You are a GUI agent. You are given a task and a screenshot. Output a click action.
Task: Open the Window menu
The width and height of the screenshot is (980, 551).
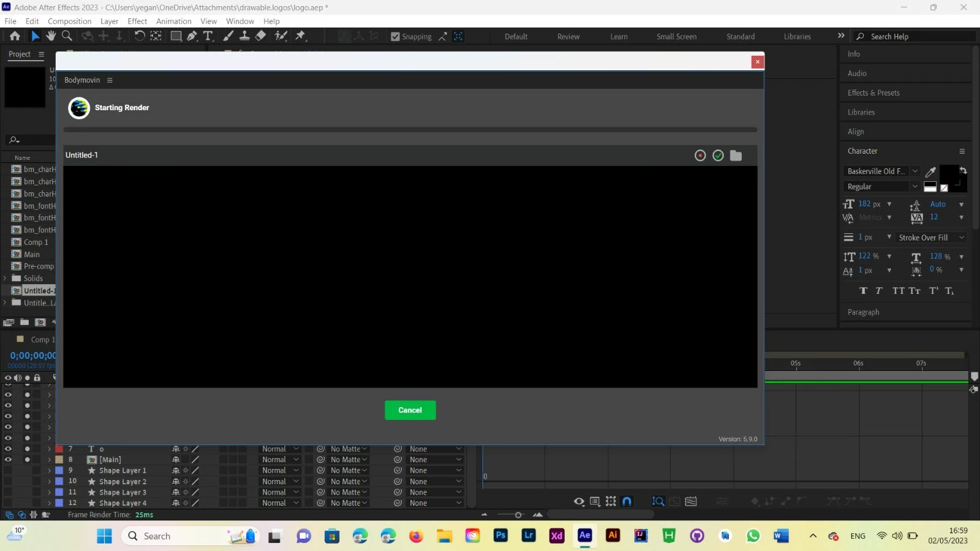point(239,21)
